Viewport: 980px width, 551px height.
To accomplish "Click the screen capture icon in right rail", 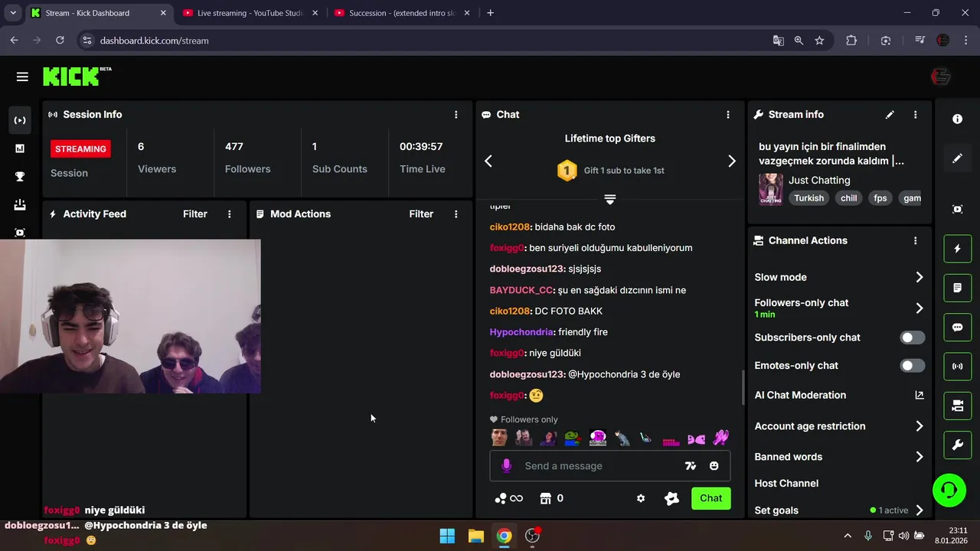I will tap(957, 209).
